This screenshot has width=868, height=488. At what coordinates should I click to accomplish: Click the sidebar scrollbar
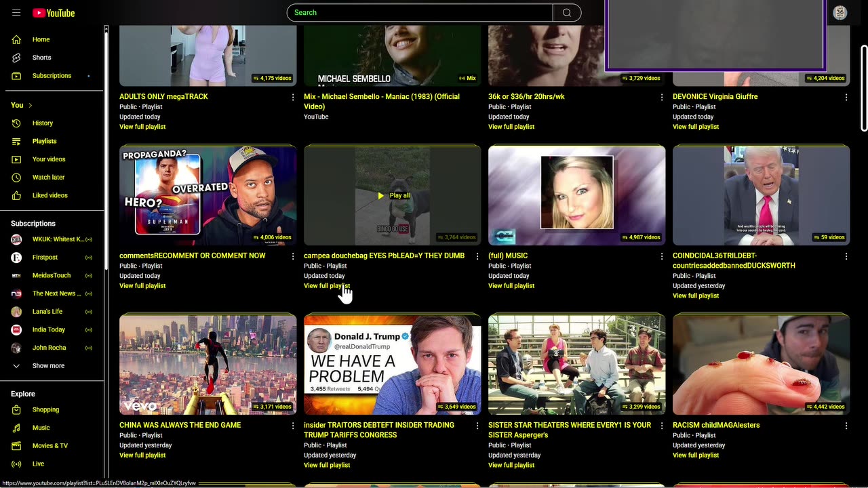pyautogui.click(x=106, y=149)
